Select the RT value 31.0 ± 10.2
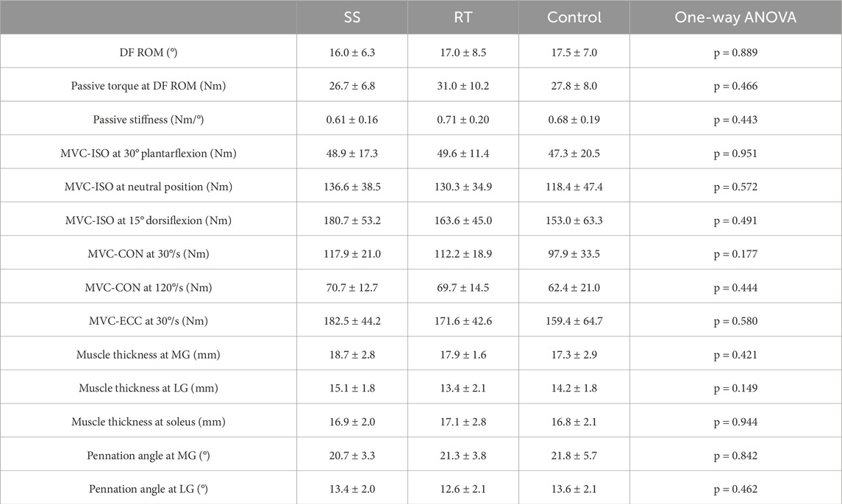Screen dimensions: 842x504 click(463, 86)
